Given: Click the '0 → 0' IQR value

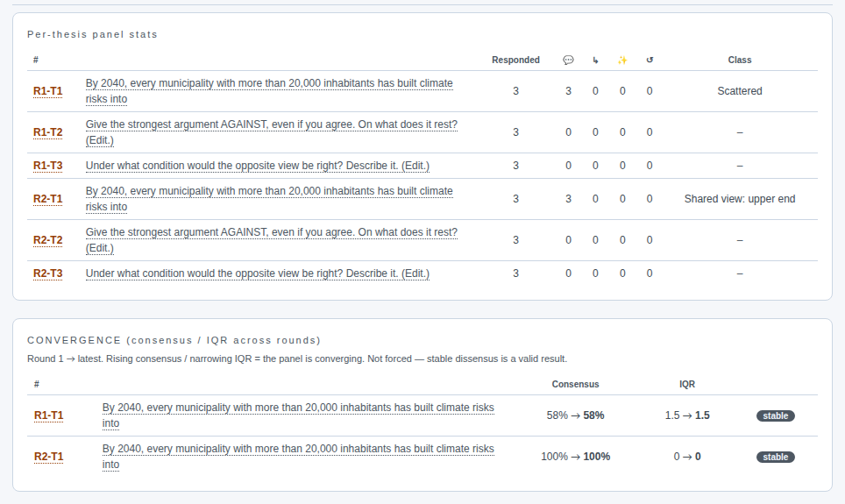Looking at the screenshot, I should click(687, 457).
